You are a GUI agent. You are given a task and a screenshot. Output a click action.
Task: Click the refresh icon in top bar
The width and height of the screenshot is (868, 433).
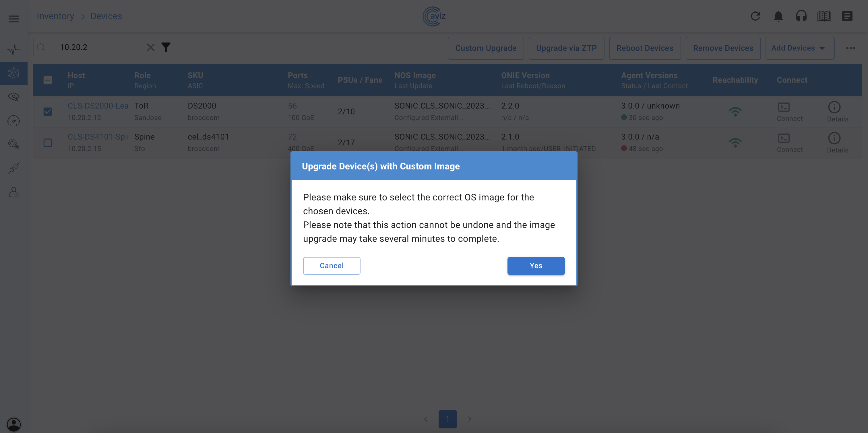pyautogui.click(x=755, y=16)
